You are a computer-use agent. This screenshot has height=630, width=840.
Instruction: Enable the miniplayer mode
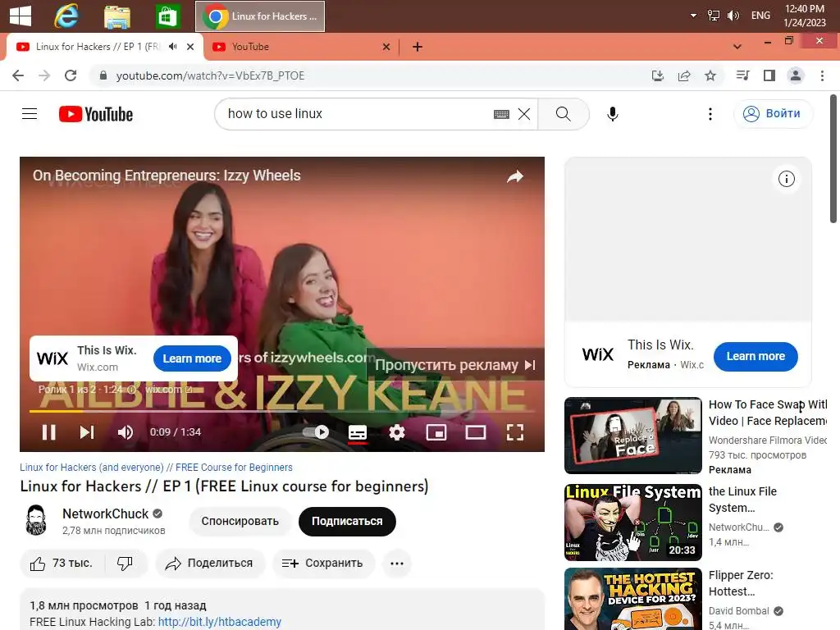[x=436, y=431]
